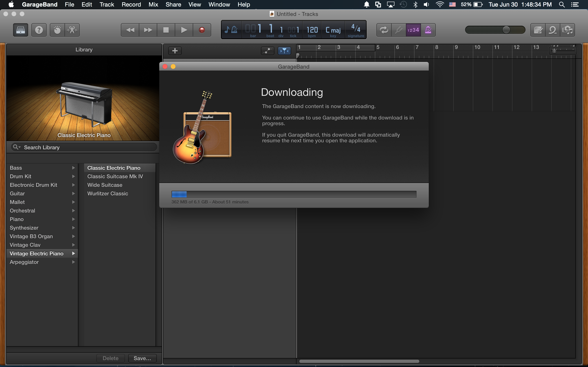Click the Save... button in the Library
This screenshot has width=588, height=367.
pos(142,358)
